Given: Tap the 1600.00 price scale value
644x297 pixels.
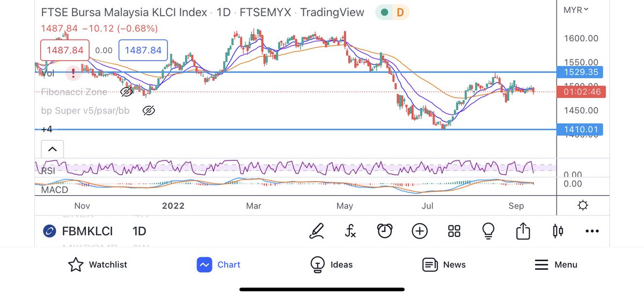Looking at the screenshot, I should click(581, 38).
